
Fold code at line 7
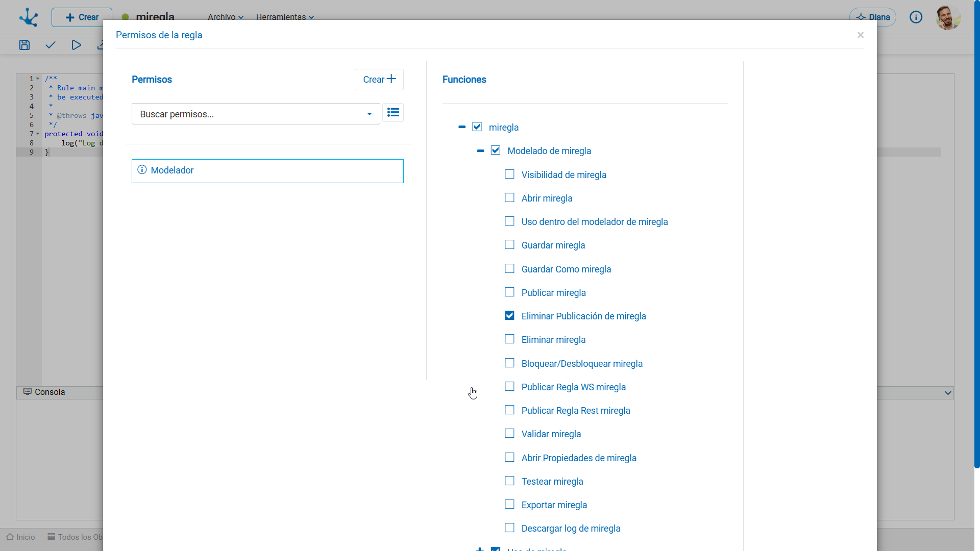[38, 134]
